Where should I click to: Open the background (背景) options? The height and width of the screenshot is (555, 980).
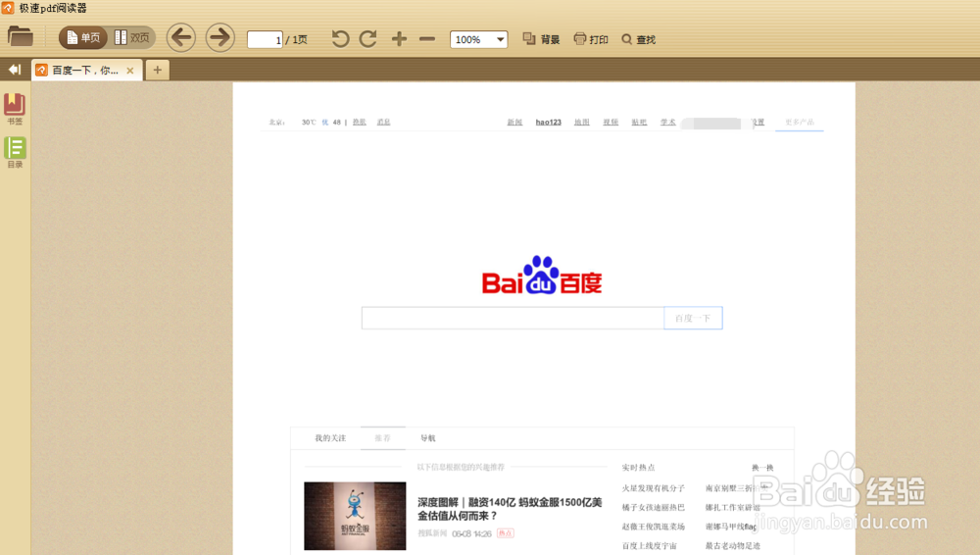click(541, 39)
